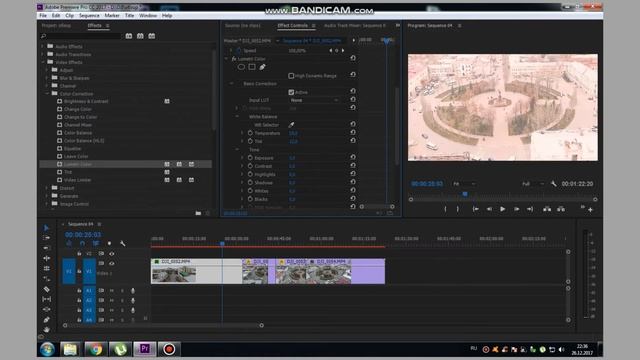Viewport: 640px width, 360px height.
Task: Toggle animation stopwatch for Temperature
Action: [x=250, y=133]
